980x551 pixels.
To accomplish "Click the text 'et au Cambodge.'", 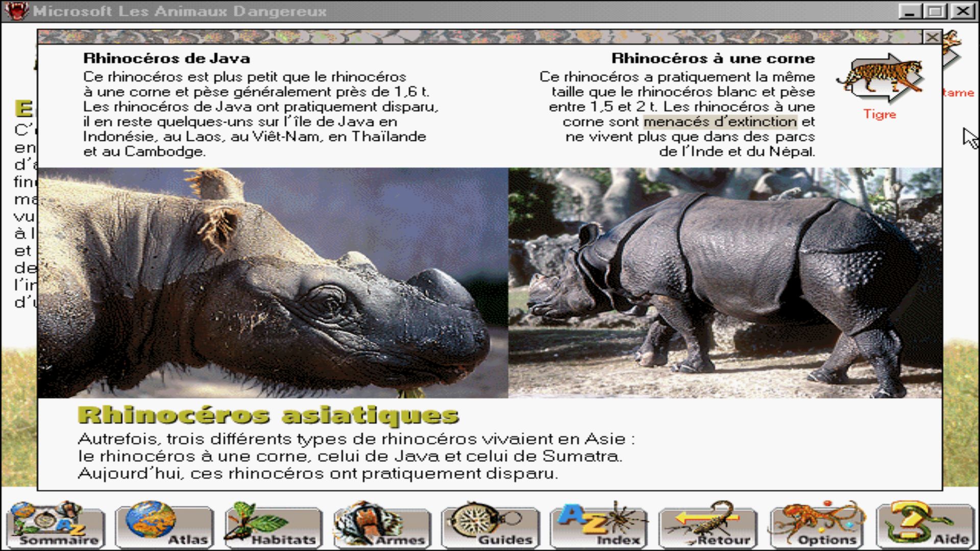I will pyautogui.click(x=144, y=152).
